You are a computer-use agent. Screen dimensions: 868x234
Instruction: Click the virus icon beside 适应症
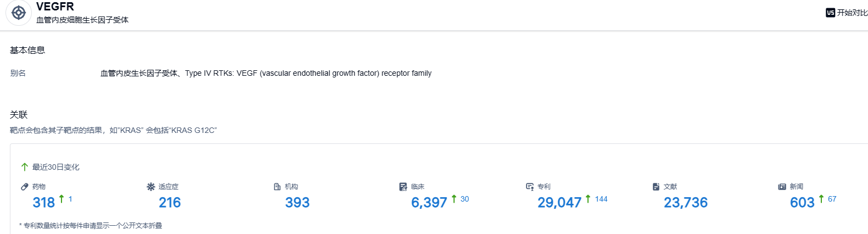[x=151, y=187]
